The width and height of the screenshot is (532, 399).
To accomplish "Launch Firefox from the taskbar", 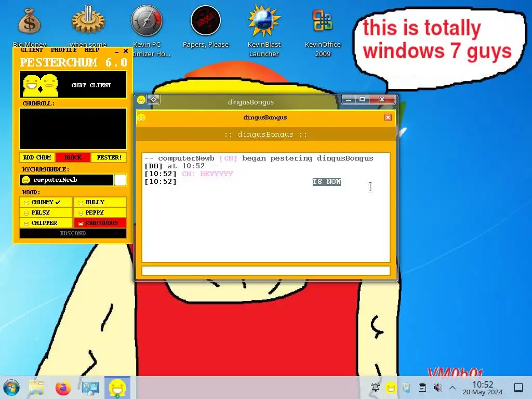I will pyautogui.click(x=63, y=388).
